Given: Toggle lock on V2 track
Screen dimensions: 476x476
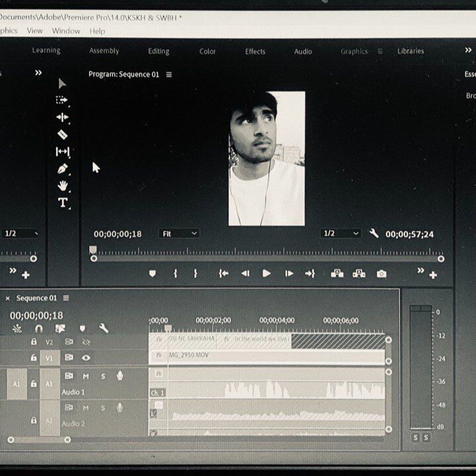Looking at the screenshot, I should 34,342.
